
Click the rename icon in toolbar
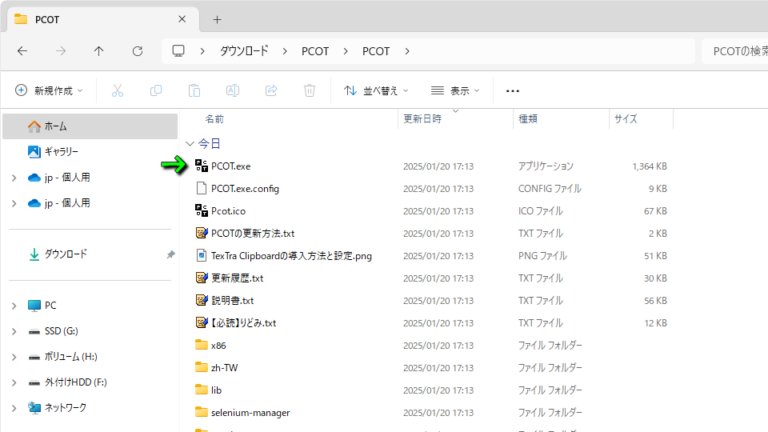coord(232,90)
